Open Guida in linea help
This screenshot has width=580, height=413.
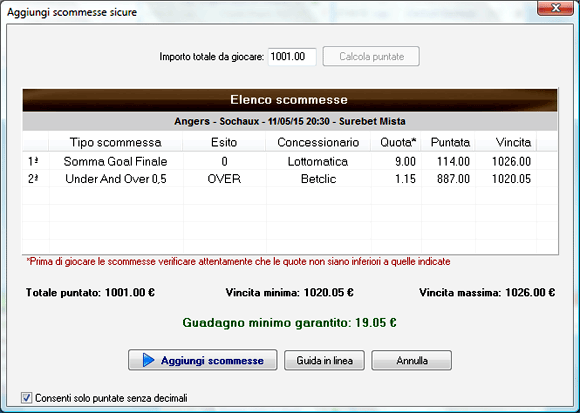(x=324, y=360)
